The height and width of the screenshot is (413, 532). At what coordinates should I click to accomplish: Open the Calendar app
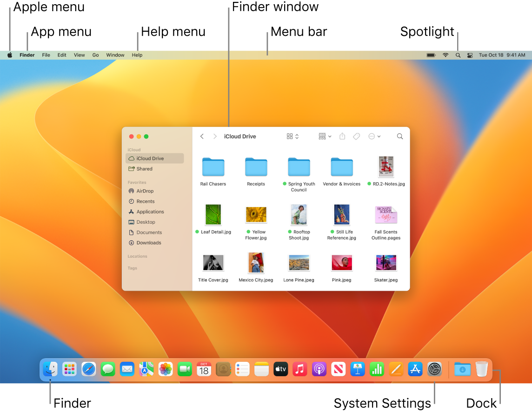[204, 369]
